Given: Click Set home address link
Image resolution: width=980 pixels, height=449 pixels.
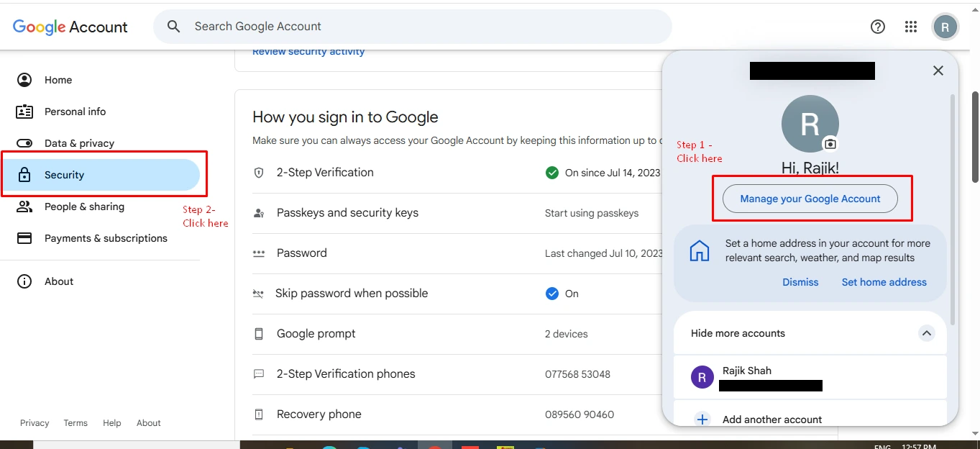Looking at the screenshot, I should coord(884,282).
